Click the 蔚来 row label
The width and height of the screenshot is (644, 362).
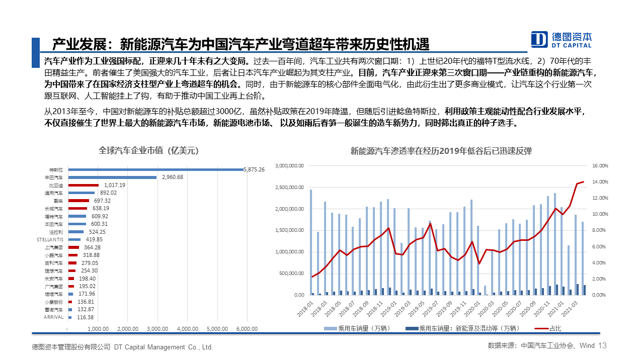click(59, 201)
